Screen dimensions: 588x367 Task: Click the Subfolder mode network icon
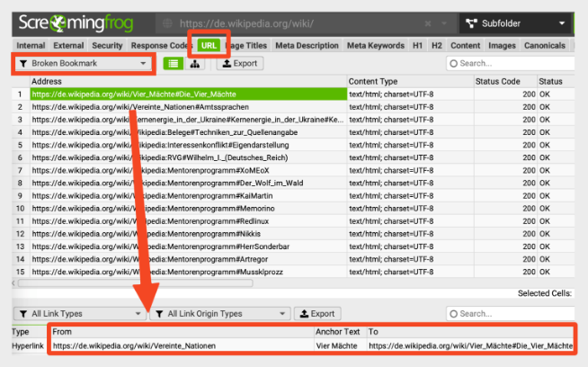tap(471, 23)
